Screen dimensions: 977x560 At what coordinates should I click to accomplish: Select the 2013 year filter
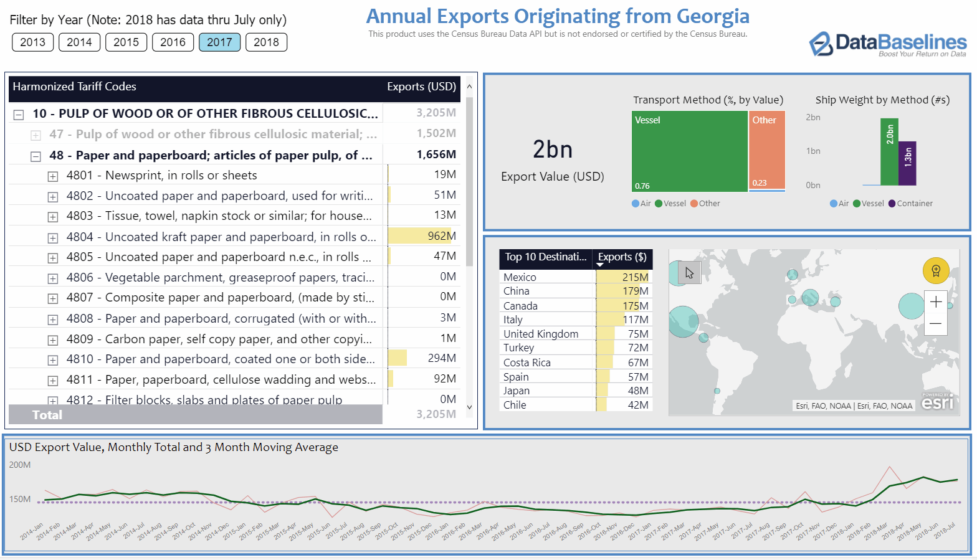click(32, 42)
